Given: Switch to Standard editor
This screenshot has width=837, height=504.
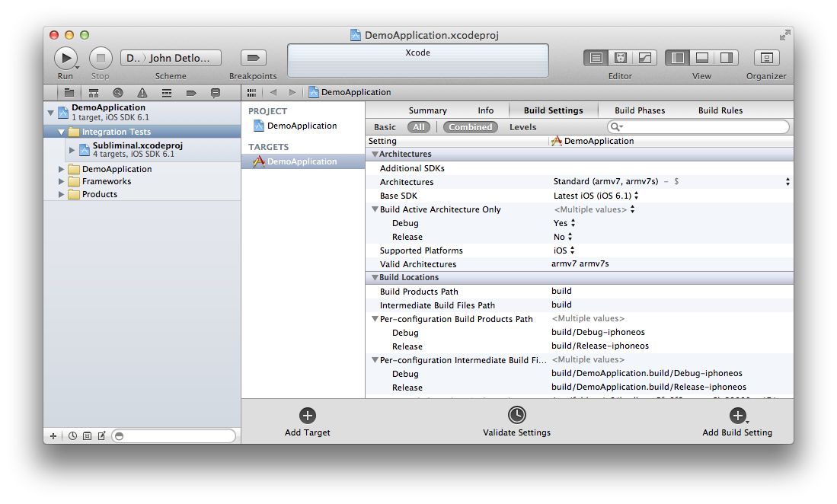Looking at the screenshot, I should tap(596, 58).
